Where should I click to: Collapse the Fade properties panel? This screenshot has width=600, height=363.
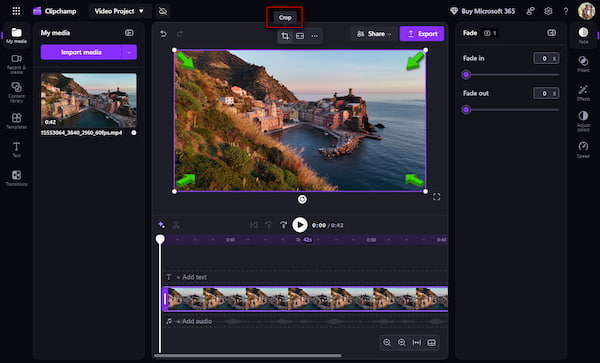coord(551,33)
